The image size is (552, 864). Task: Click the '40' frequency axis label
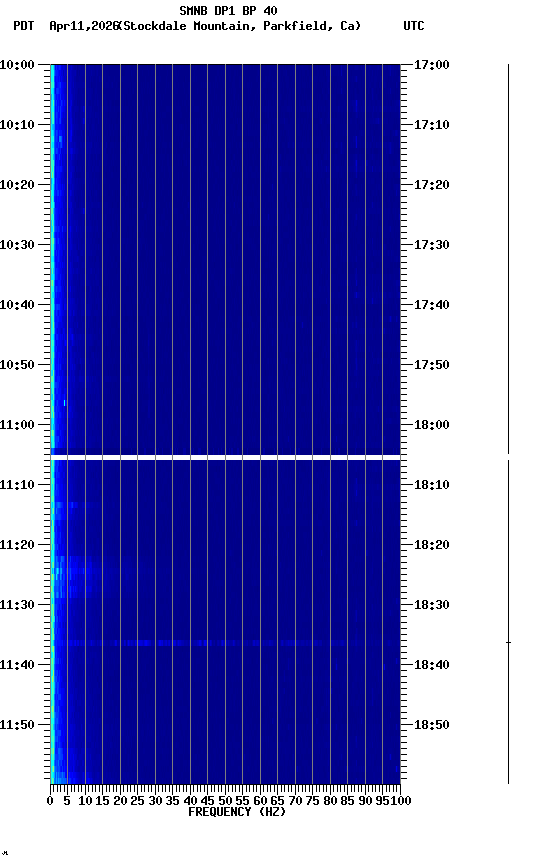[x=190, y=802]
